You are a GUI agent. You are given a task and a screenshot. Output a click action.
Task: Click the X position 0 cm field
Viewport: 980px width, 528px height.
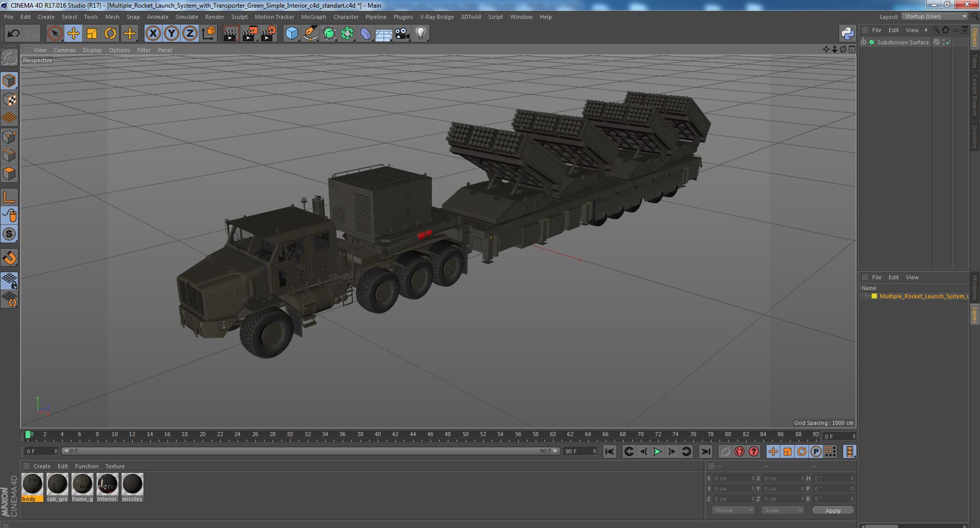click(733, 478)
